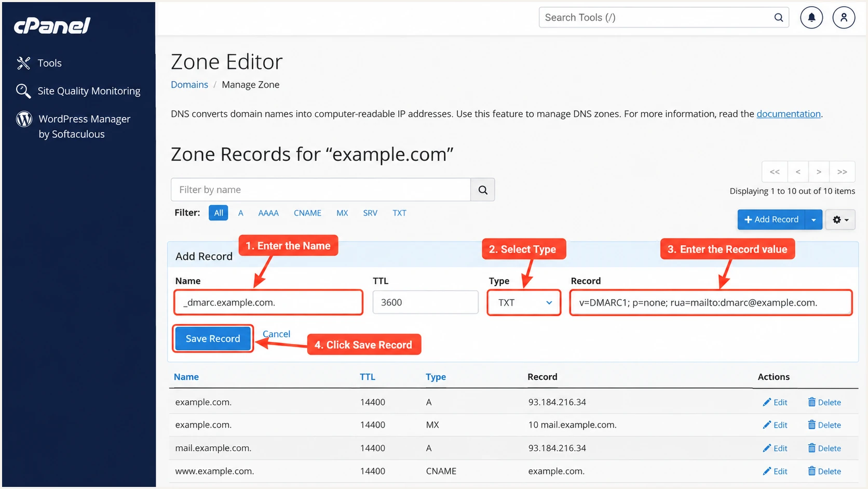
Task: Go to the next page of records
Action: pyautogui.click(x=819, y=171)
